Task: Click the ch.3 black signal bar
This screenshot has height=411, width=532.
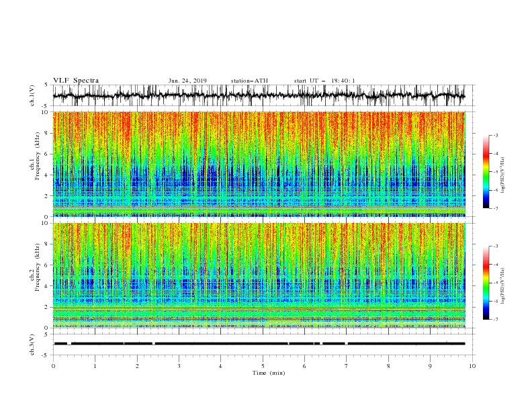Action: click(259, 344)
